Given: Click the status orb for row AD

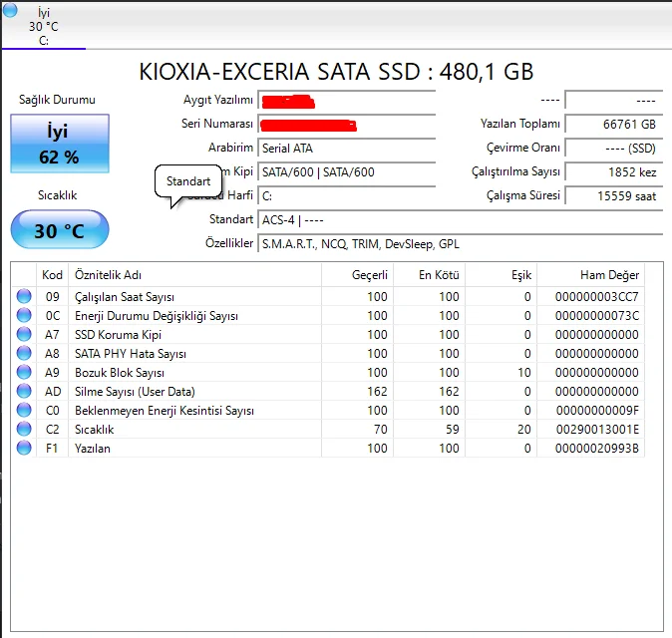Looking at the screenshot, I should click(x=24, y=391).
